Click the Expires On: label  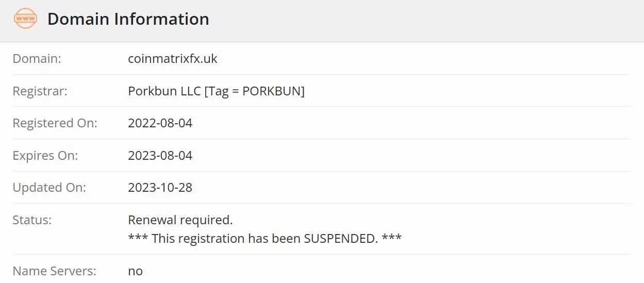(x=45, y=155)
